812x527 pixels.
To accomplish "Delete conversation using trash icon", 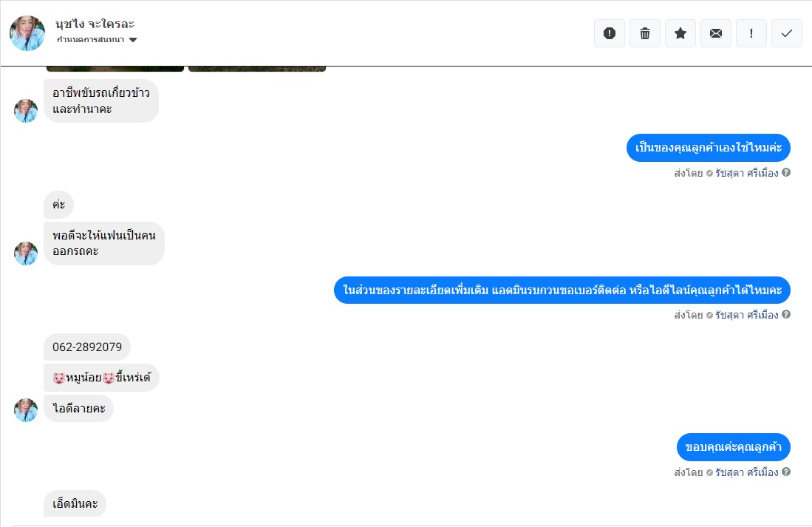I will tap(645, 33).
